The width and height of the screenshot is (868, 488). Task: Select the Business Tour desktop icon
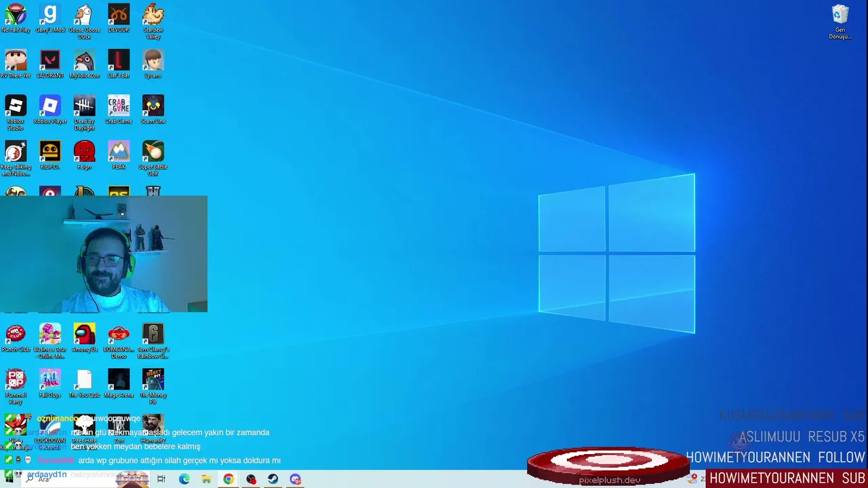[50, 341]
